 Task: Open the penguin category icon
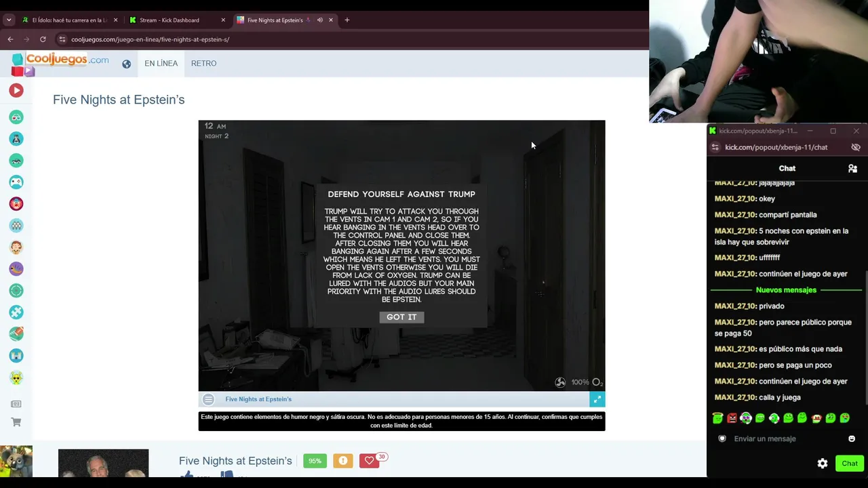[x=16, y=139]
